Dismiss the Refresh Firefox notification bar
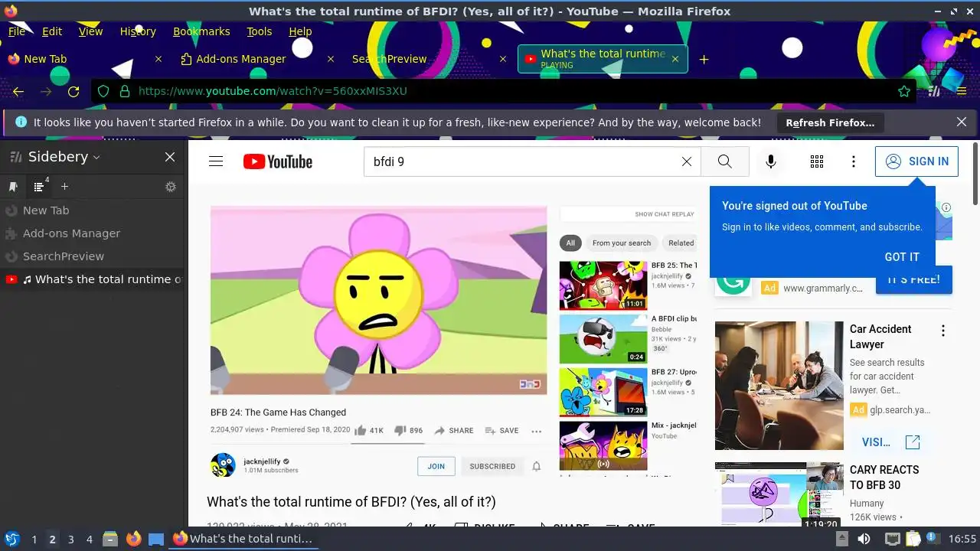980x551 pixels. click(962, 122)
